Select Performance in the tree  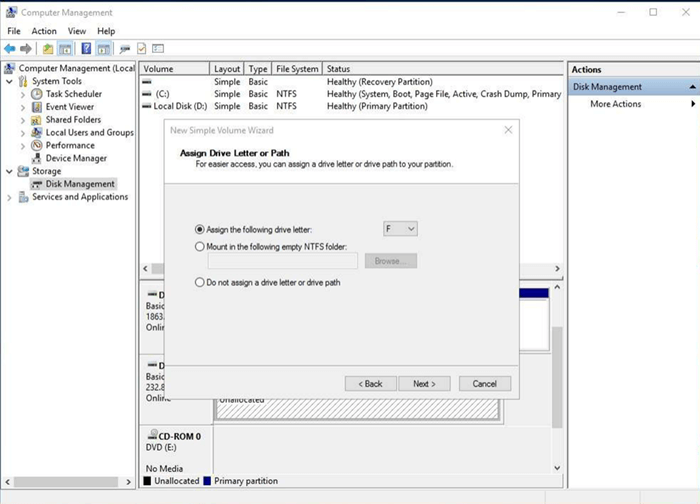tap(70, 145)
